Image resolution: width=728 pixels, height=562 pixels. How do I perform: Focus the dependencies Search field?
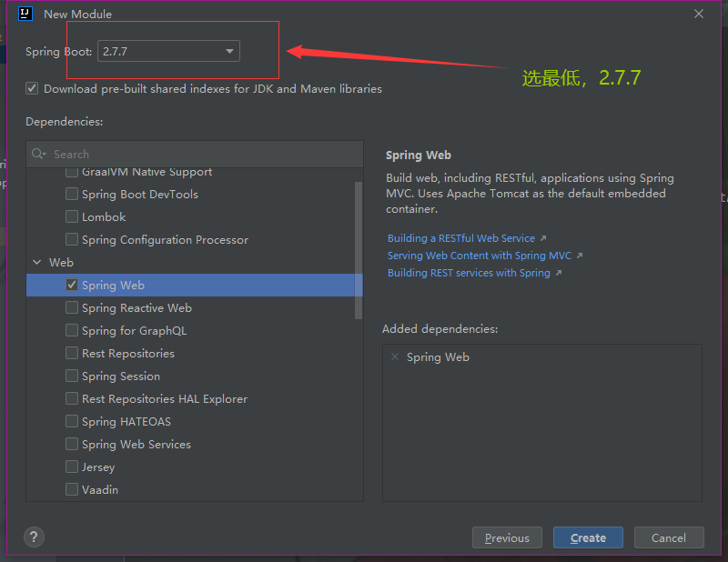click(x=195, y=154)
